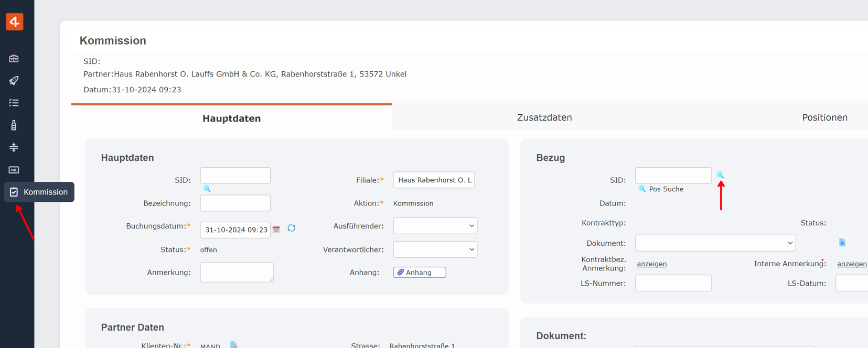Image resolution: width=868 pixels, height=348 pixels.
Task: Open the divider-lines sidebar icon
Action: pos(14,147)
